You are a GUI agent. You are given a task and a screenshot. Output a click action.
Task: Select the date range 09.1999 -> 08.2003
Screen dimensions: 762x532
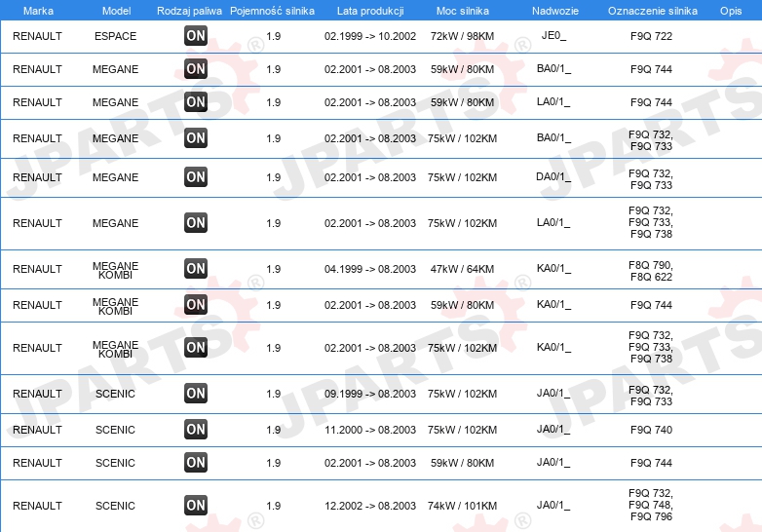(370, 394)
